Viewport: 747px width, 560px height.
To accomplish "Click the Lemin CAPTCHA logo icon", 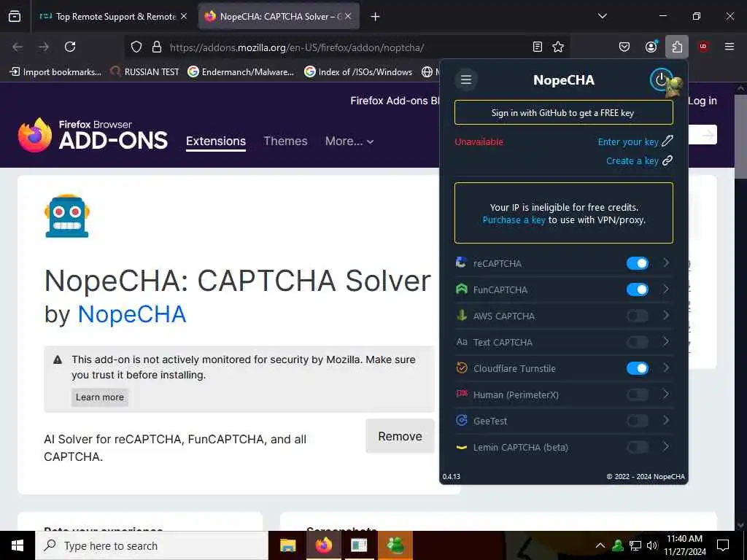I will [461, 447].
